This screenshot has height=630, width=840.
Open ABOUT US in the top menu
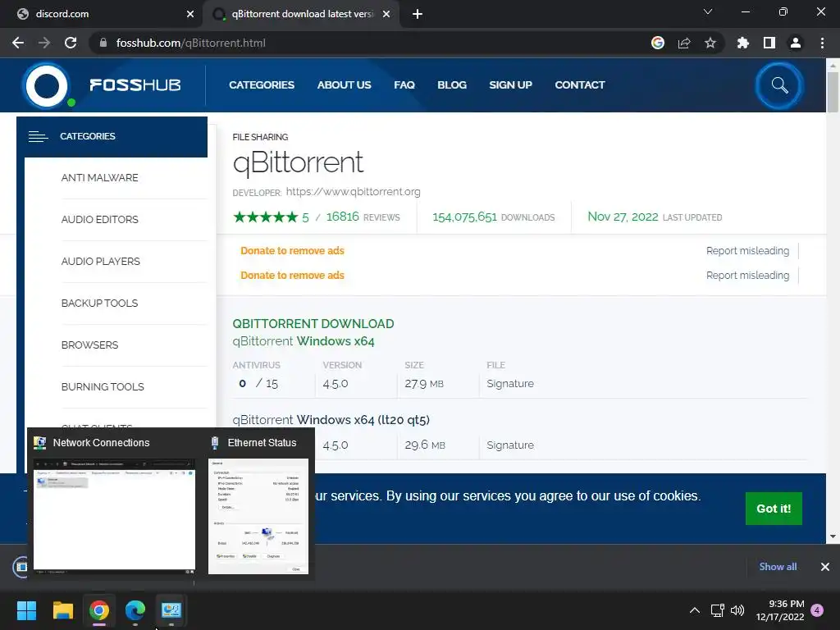(344, 85)
